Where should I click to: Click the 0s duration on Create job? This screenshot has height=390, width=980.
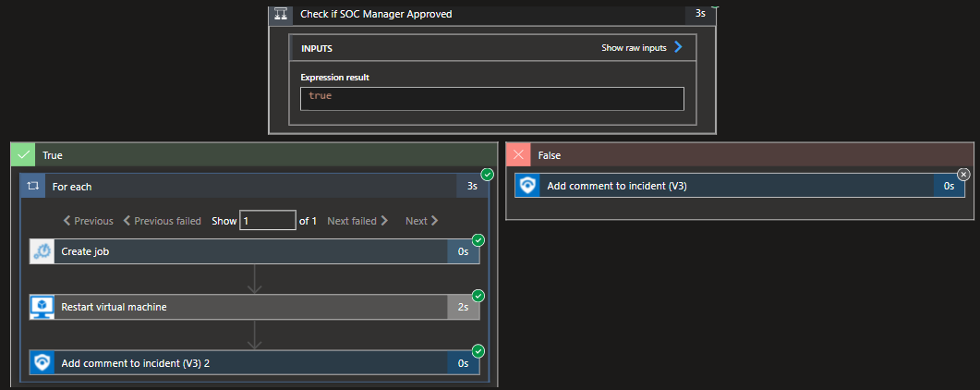click(463, 252)
